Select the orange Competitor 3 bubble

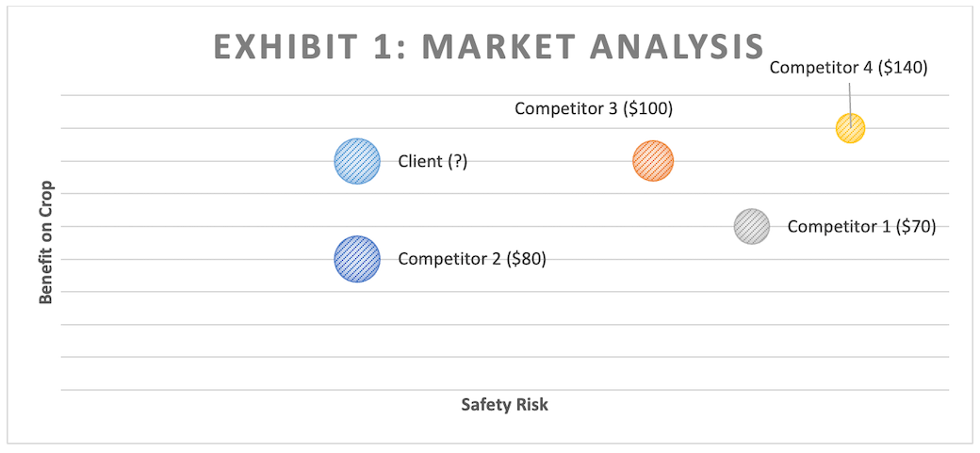[x=653, y=161]
